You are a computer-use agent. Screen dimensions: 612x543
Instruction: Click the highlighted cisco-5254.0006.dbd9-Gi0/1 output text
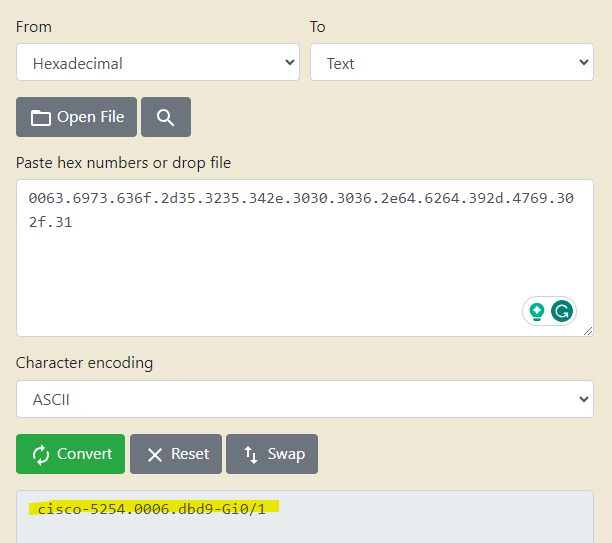(152, 509)
